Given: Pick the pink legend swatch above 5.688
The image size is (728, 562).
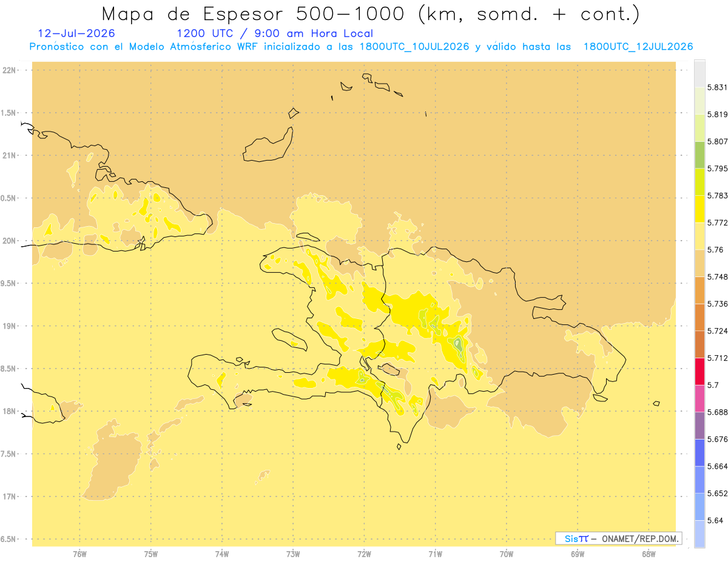Looking at the screenshot, I should click(699, 398).
